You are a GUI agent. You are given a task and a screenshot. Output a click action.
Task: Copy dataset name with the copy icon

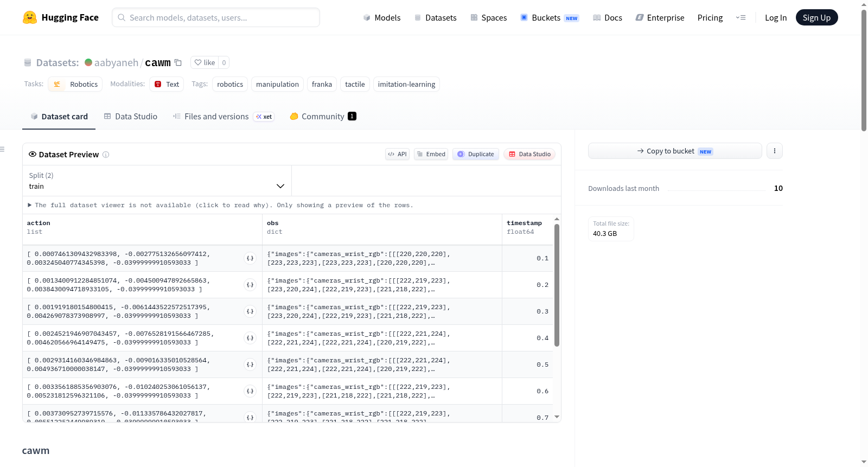pos(178,62)
